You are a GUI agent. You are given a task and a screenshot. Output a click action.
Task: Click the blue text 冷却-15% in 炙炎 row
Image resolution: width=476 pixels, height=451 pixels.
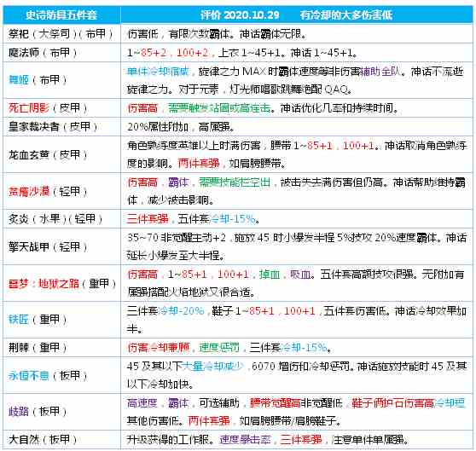pyautogui.click(x=232, y=219)
